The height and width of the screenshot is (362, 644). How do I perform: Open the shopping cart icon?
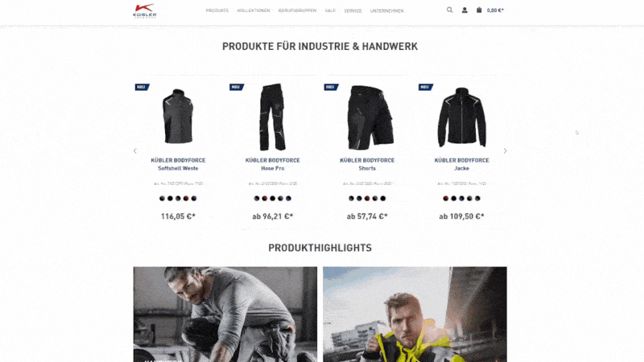click(x=479, y=10)
